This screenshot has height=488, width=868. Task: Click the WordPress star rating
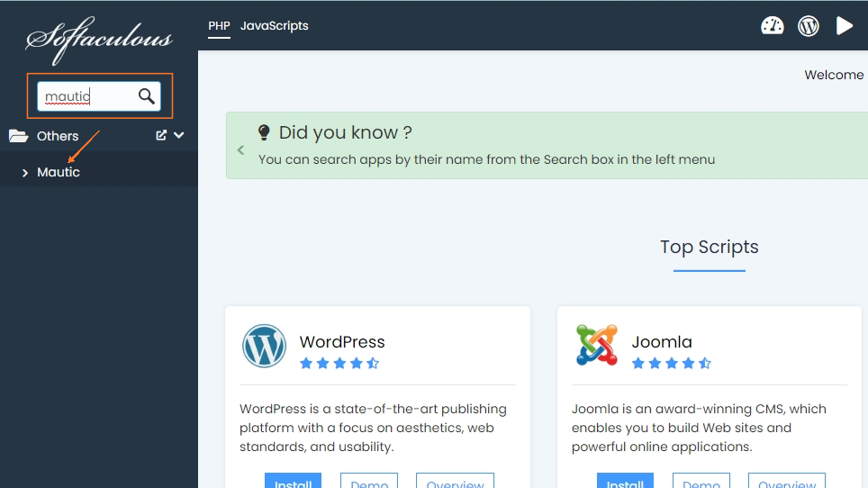pos(339,364)
